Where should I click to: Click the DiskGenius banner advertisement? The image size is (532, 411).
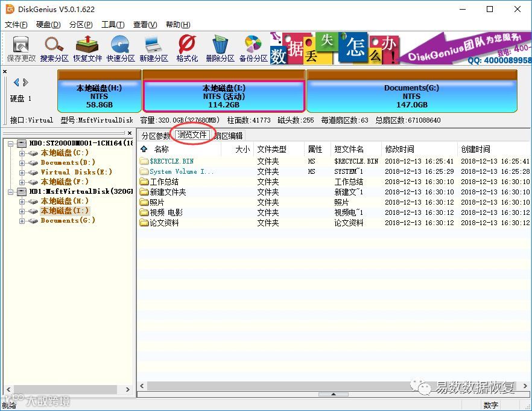401,48
